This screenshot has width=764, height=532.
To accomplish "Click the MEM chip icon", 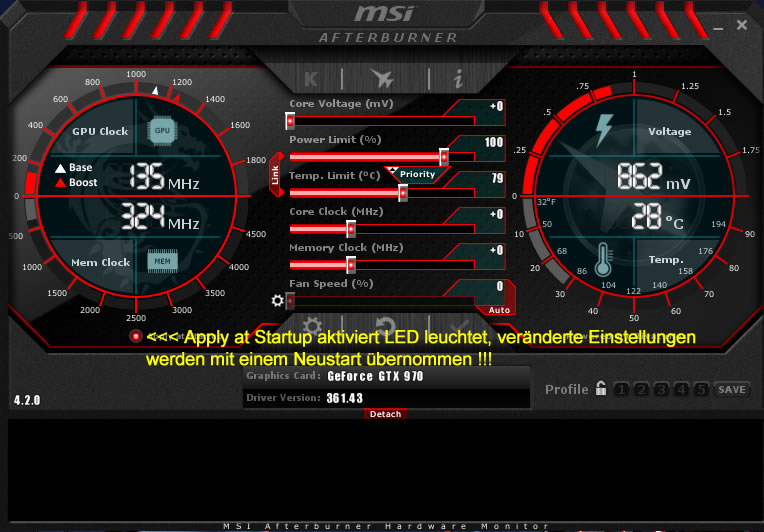I will click(162, 261).
